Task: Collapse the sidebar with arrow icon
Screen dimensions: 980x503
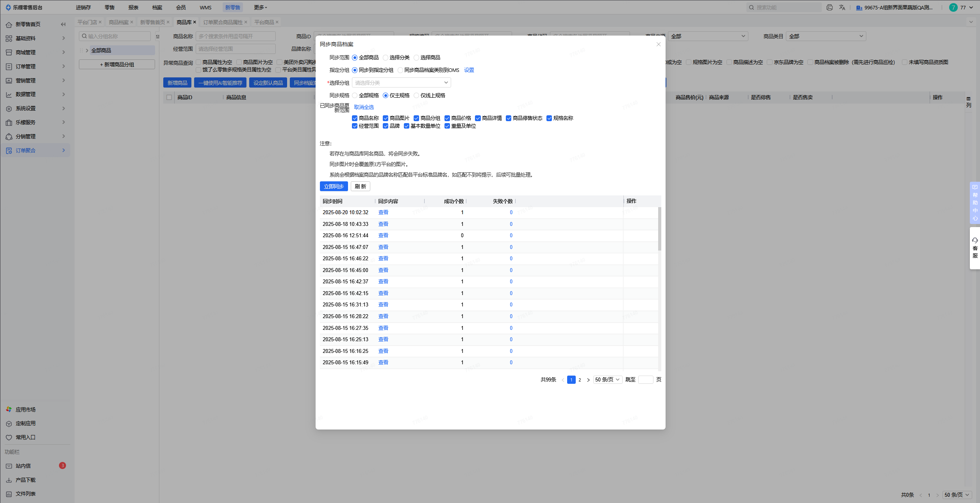Action: 63,25
